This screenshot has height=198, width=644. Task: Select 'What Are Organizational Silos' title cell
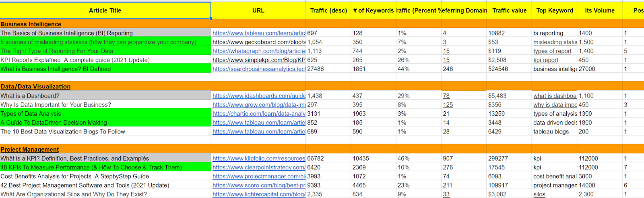105,194
